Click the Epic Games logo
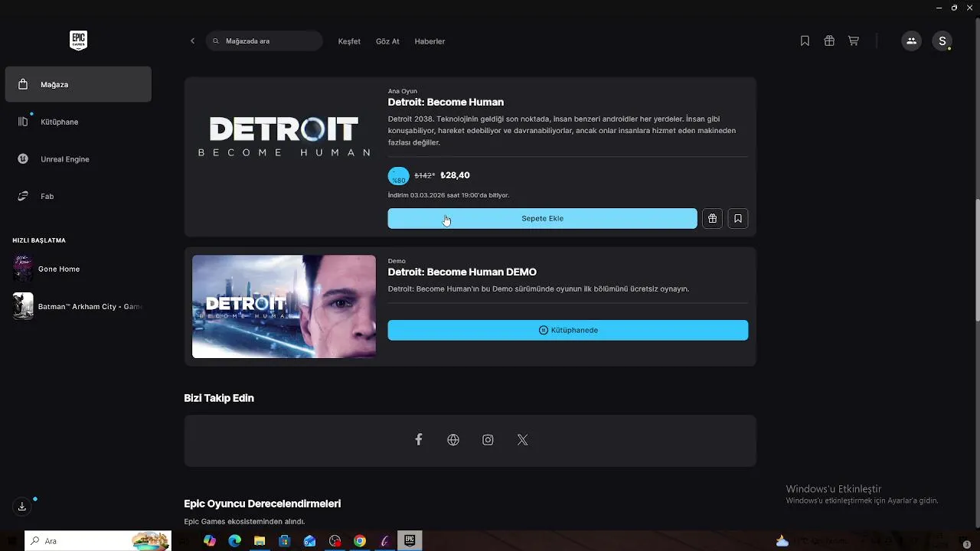 point(78,41)
